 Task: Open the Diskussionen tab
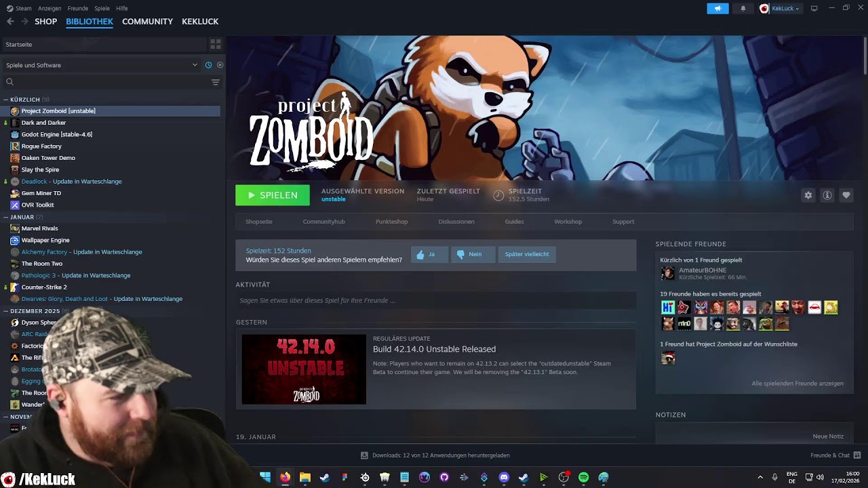coord(456,222)
